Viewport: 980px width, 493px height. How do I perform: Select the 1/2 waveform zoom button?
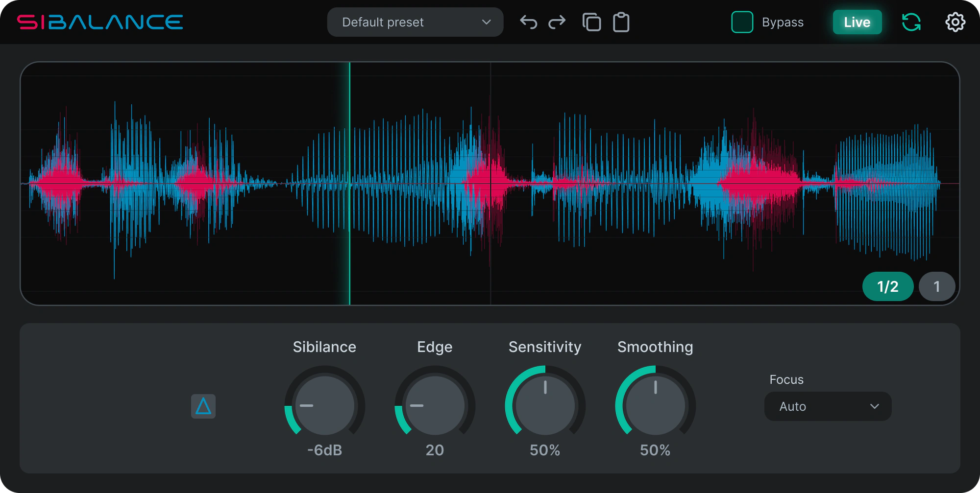coord(888,286)
